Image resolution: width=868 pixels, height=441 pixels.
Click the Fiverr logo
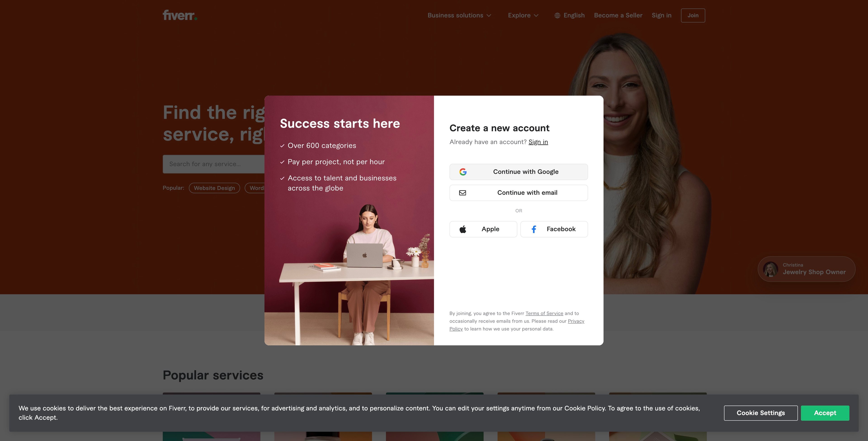coord(180,15)
